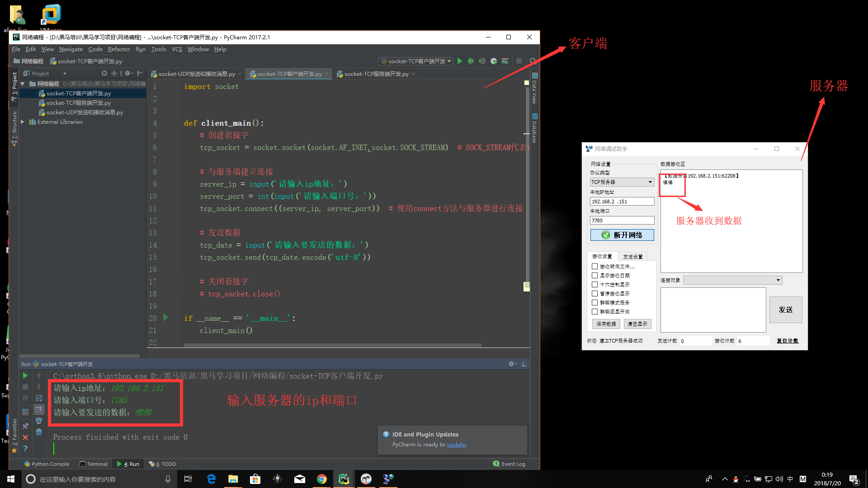Open the TCP服务器 protocol type dropdown
This screenshot has height=488, width=868.
pyautogui.click(x=622, y=182)
